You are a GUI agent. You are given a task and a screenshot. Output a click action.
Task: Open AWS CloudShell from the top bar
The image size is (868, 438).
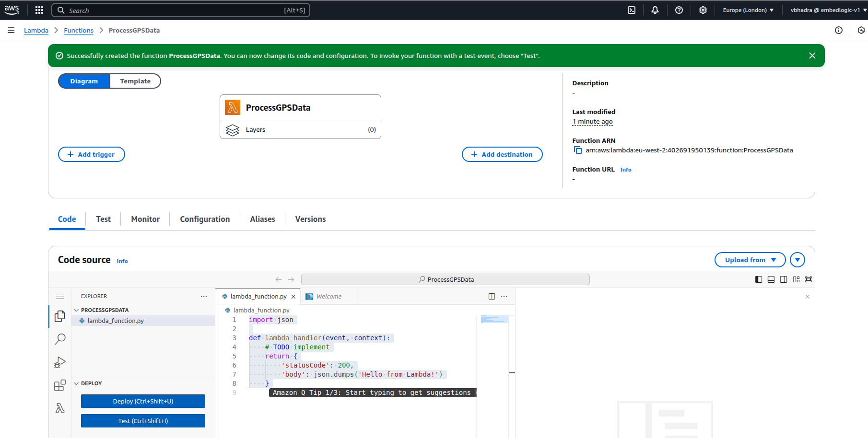(632, 10)
